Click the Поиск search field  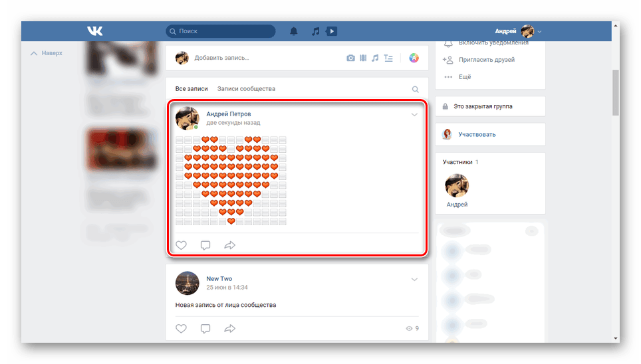[221, 31]
